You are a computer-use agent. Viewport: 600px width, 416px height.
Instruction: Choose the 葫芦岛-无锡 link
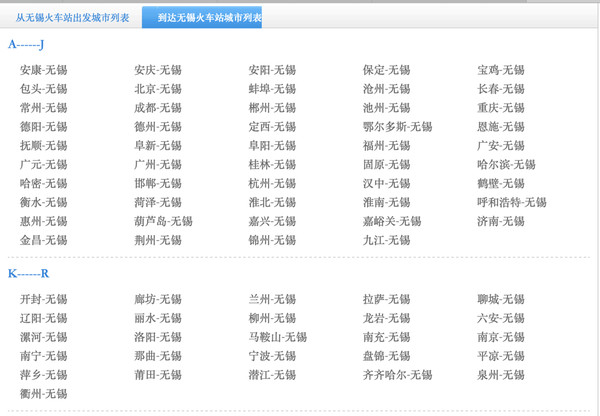click(x=163, y=221)
